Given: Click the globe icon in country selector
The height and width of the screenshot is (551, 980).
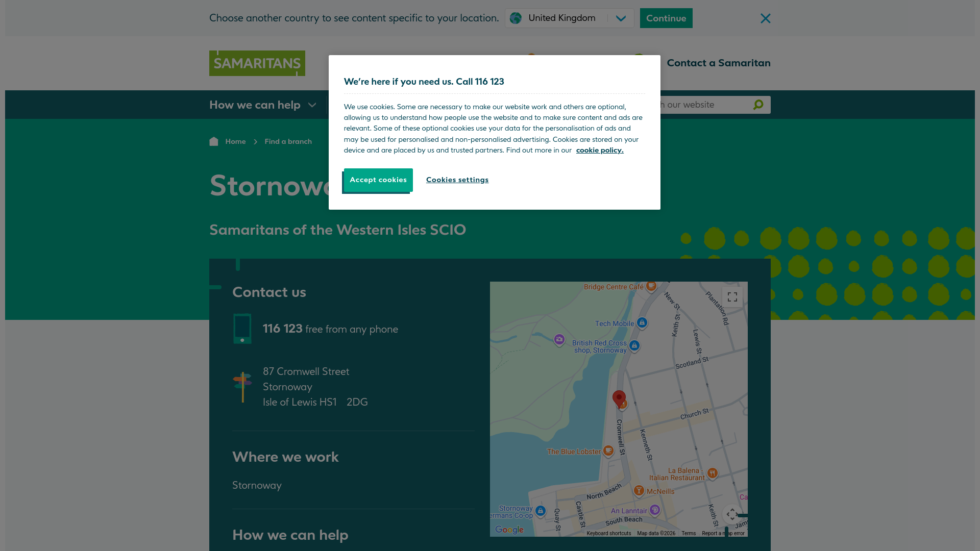Looking at the screenshot, I should [516, 18].
